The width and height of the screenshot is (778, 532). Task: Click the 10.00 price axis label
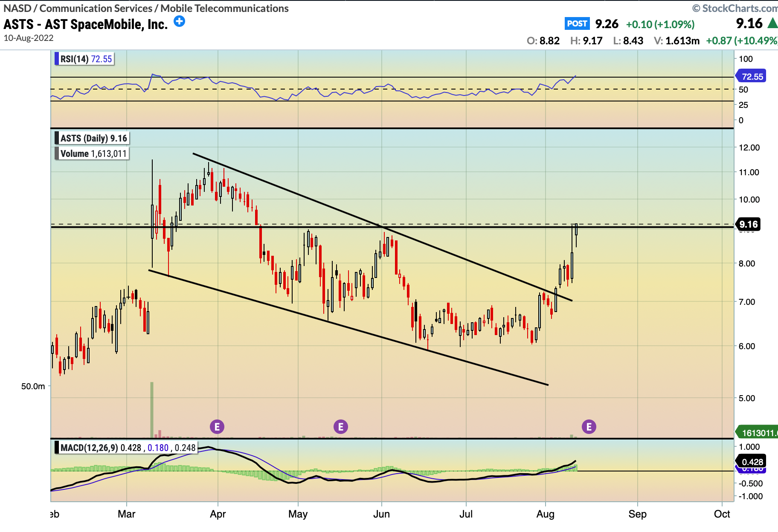[749, 199]
